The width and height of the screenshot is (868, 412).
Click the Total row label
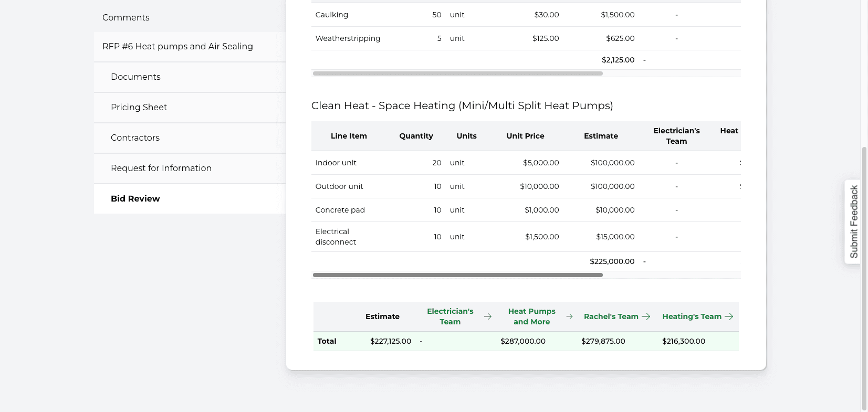tap(327, 341)
